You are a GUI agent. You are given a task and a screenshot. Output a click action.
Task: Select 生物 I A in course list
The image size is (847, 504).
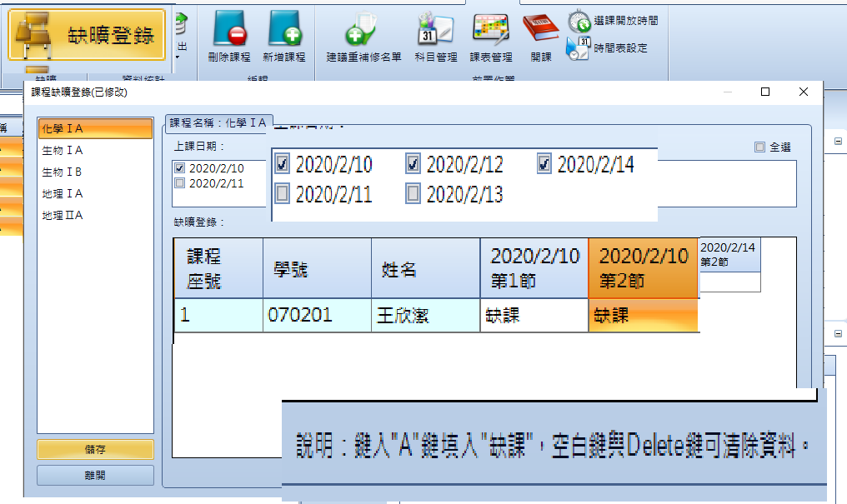(96, 150)
